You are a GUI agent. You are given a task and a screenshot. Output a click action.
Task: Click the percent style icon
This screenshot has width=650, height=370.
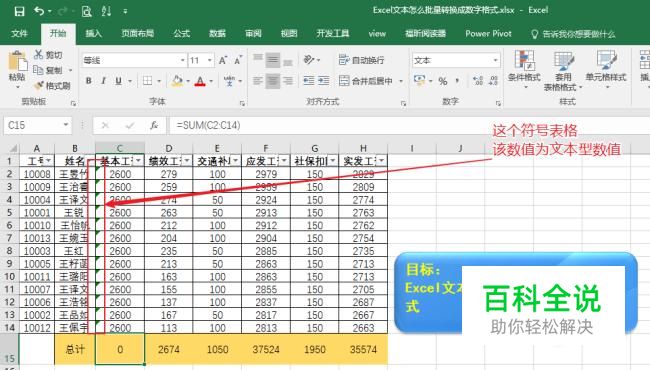tap(443, 81)
